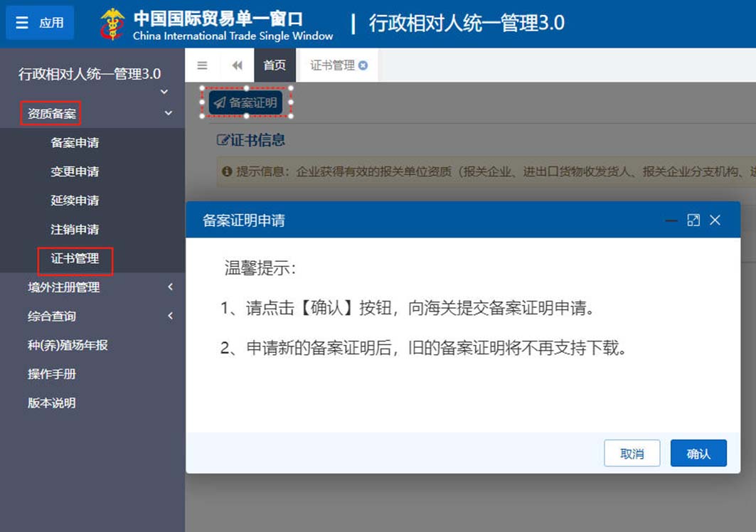Minimize the 备案证明申请 dialog
Viewport: 756px width, 532px height.
click(x=671, y=220)
